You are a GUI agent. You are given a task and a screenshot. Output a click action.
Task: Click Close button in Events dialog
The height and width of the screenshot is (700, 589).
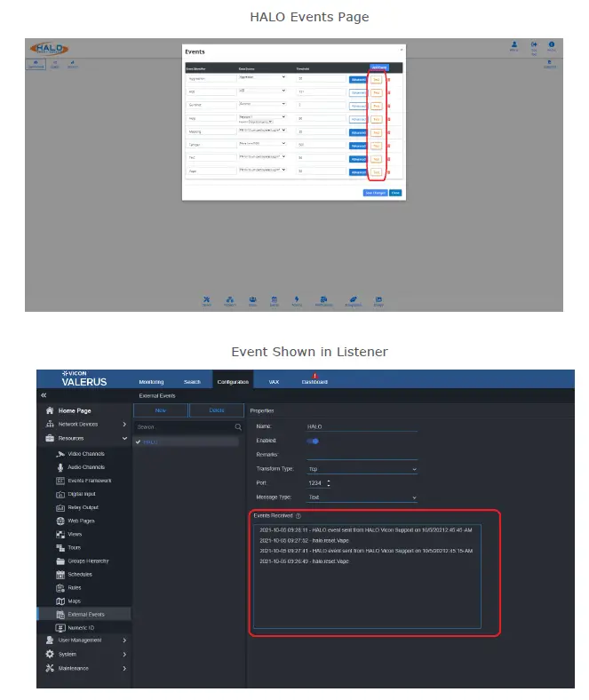tap(395, 193)
